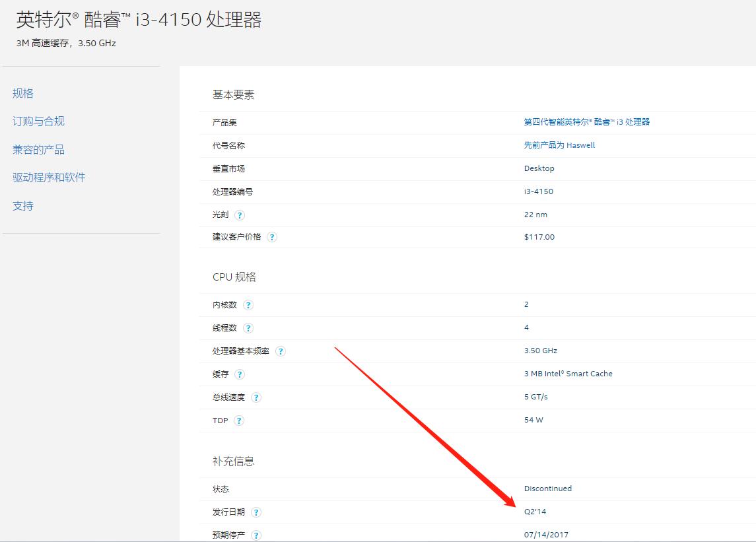Click the help icon beside 处理器基本频率
The height and width of the screenshot is (542, 756).
tap(280, 351)
